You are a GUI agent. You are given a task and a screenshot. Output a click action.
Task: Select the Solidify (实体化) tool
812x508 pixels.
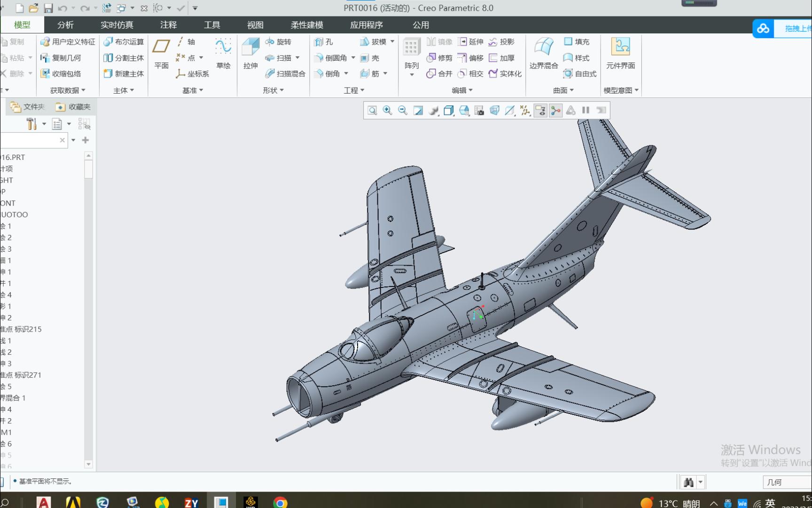(505, 74)
